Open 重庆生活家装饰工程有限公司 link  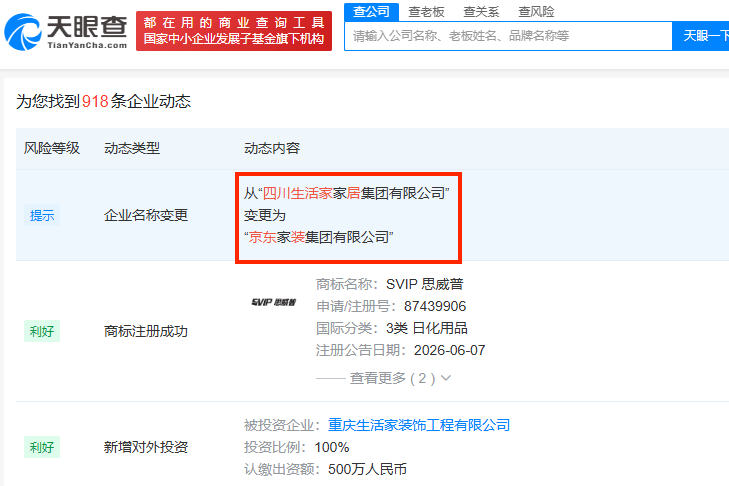click(x=419, y=425)
